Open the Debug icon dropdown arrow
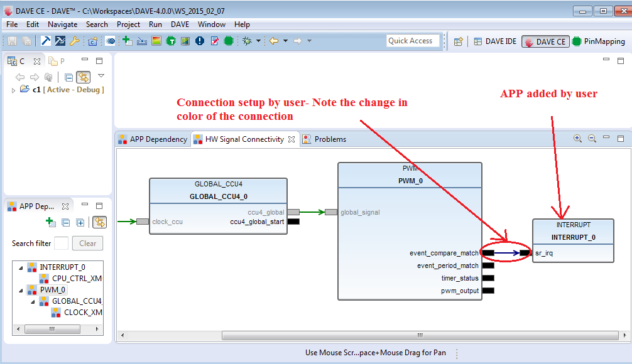 coord(258,41)
